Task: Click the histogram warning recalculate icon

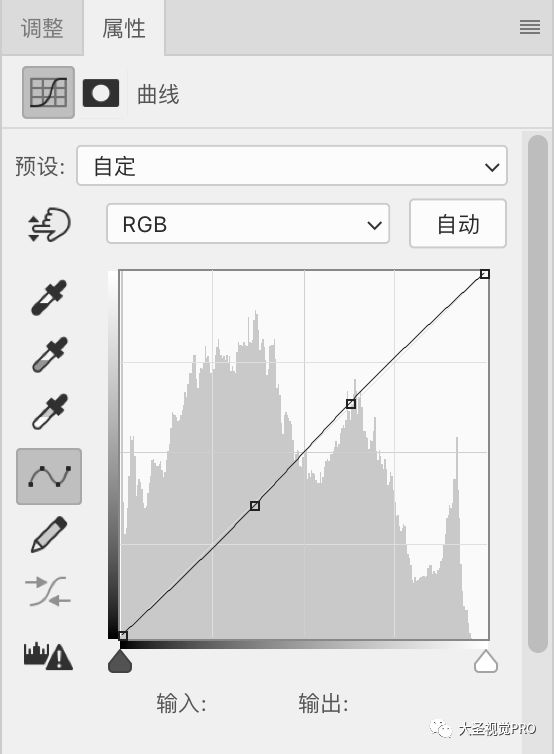Action: (48, 656)
